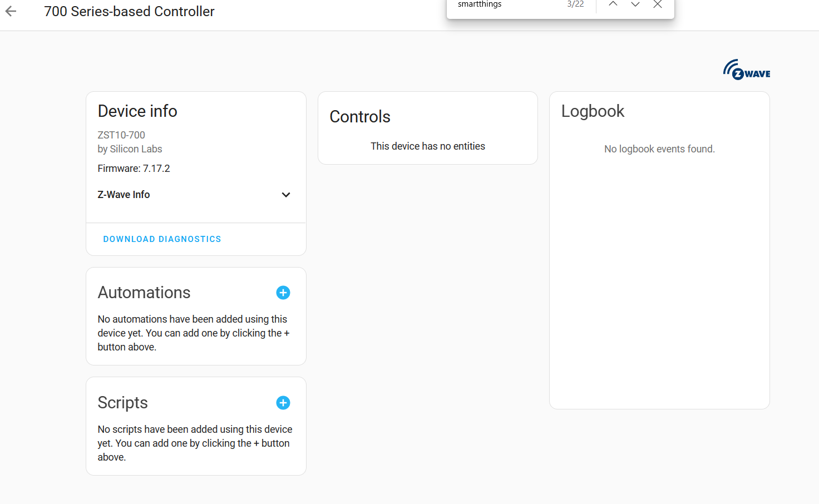Click the 'by Silicon Labs' manufacturer text
This screenshot has width=819, height=504.
tap(130, 149)
